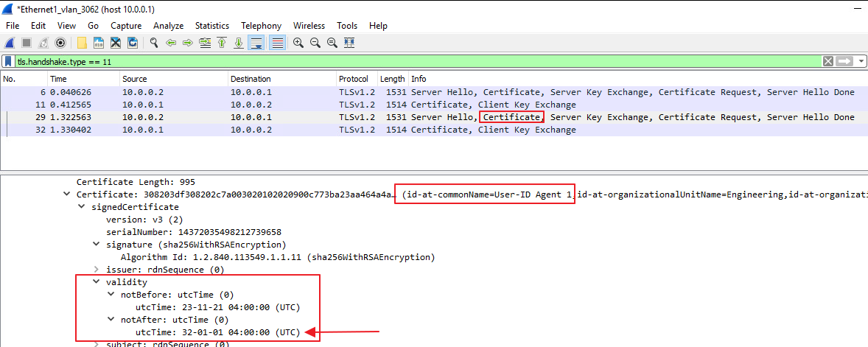Screen dimensions: 868x347
Task: Select packet number 11 row
Action: coord(434,105)
